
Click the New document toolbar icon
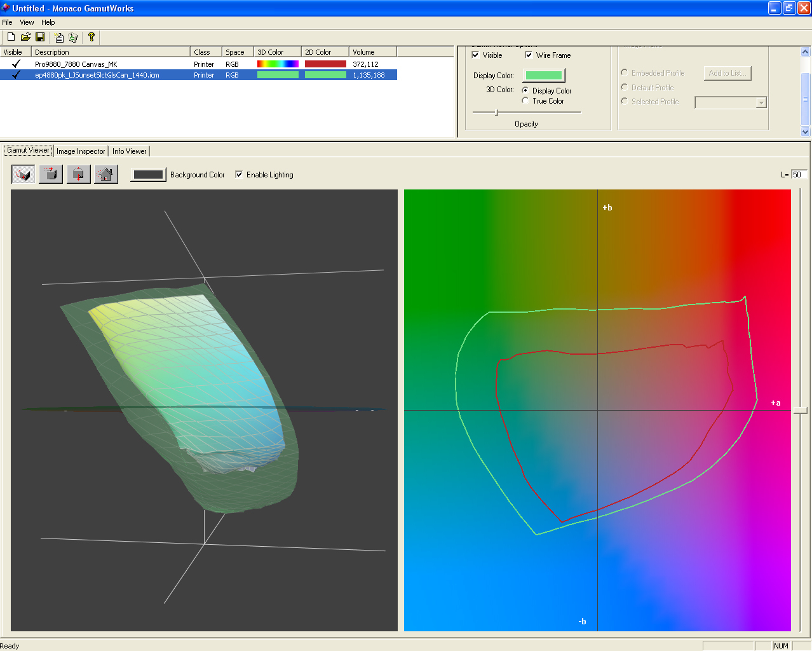tap(11, 38)
